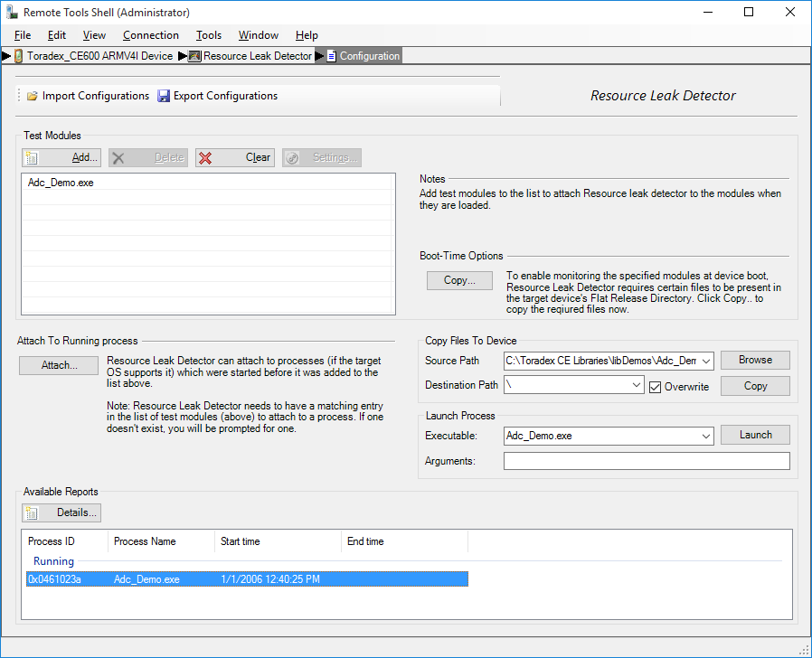
Task: Click the Browse button
Action: tap(755, 361)
